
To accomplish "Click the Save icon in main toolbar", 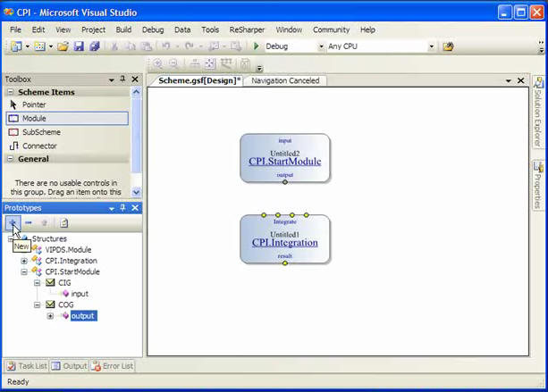I will pos(80,46).
